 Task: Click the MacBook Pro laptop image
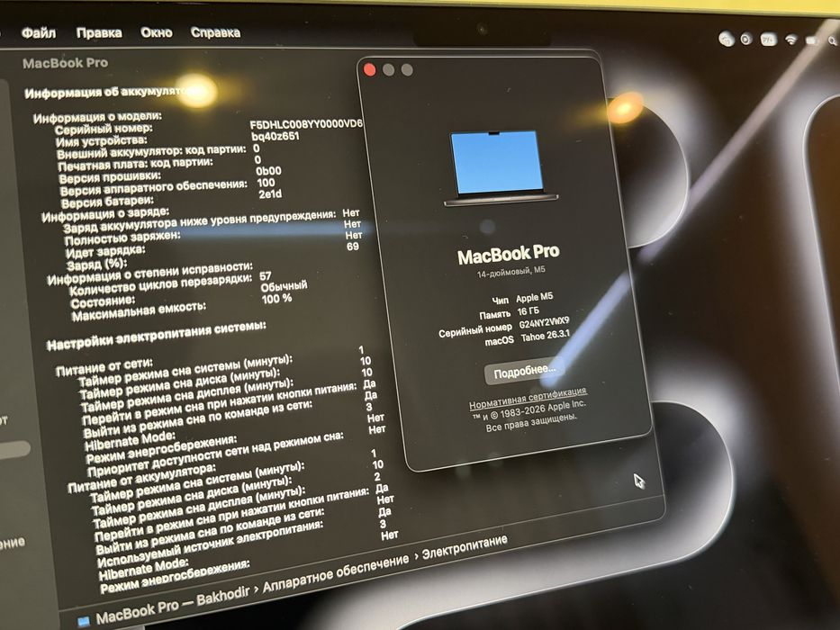[x=500, y=168]
